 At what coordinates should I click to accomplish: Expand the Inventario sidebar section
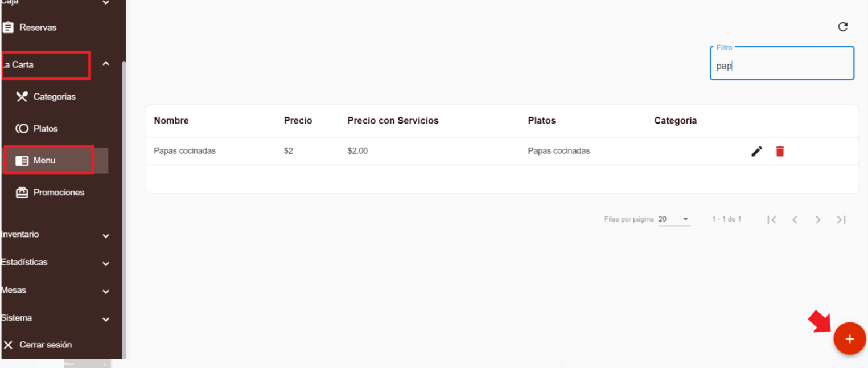pyautogui.click(x=106, y=235)
